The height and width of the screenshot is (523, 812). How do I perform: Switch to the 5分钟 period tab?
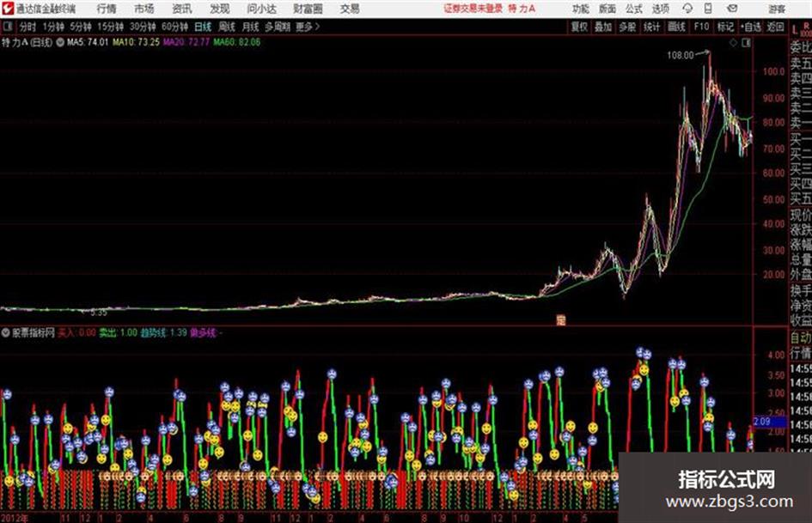[80, 27]
